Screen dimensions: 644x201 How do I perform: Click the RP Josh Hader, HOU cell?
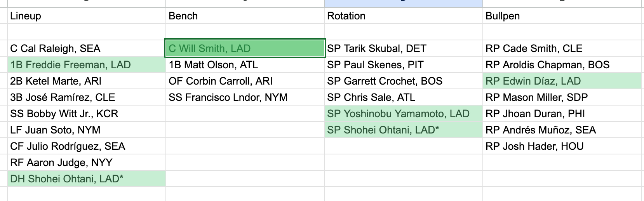[562, 146]
